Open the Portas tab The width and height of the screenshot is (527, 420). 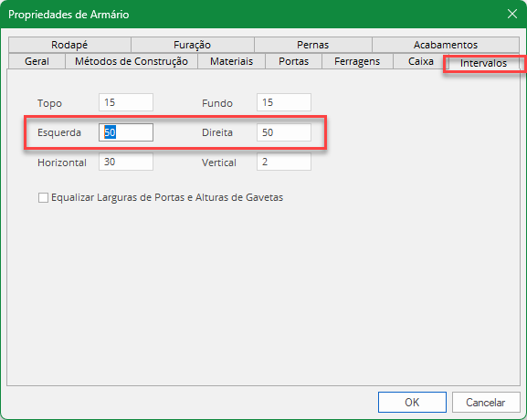[294, 61]
